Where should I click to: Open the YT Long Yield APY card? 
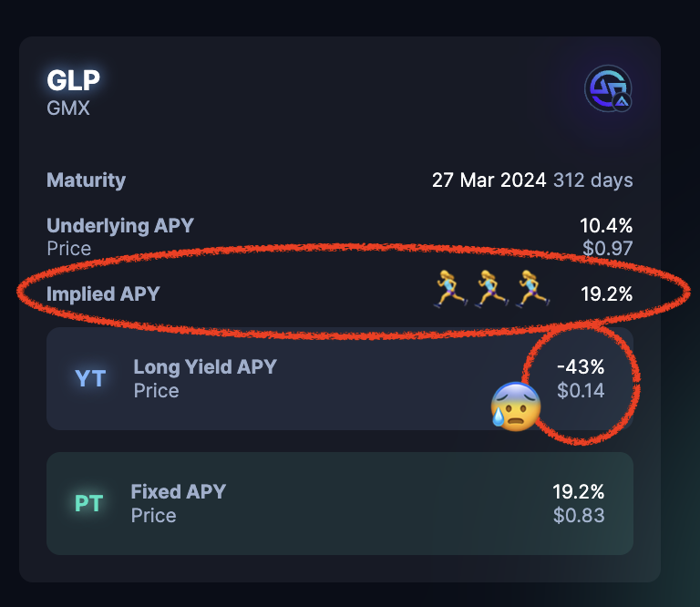(340, 378)
